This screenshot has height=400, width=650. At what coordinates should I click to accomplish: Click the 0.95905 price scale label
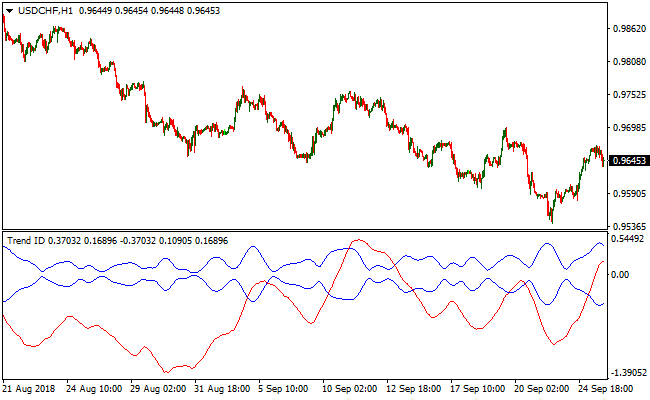pyautogui.click(x=629, y=194)
